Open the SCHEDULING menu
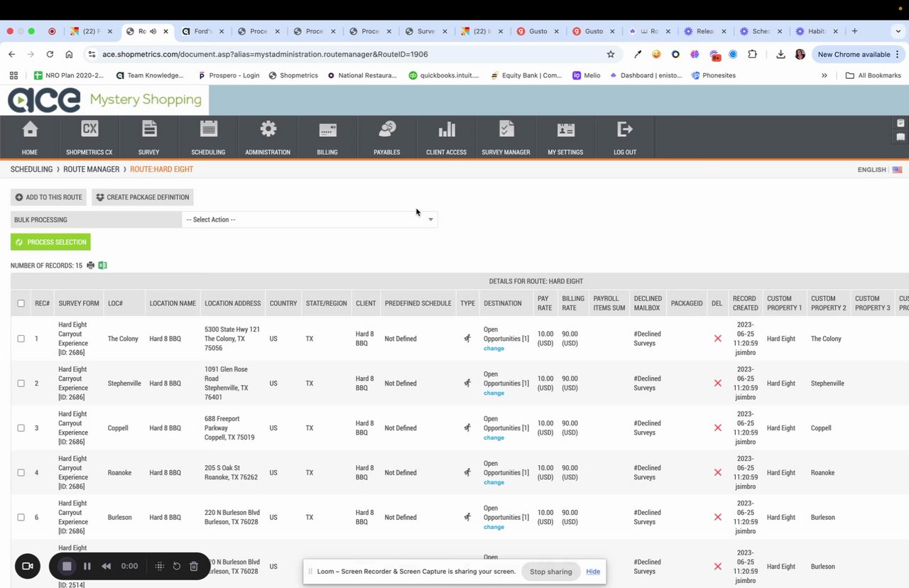Image resolution: width=909 pixels, height=588 pixels. pyautogui.click(x=208, y=138)
